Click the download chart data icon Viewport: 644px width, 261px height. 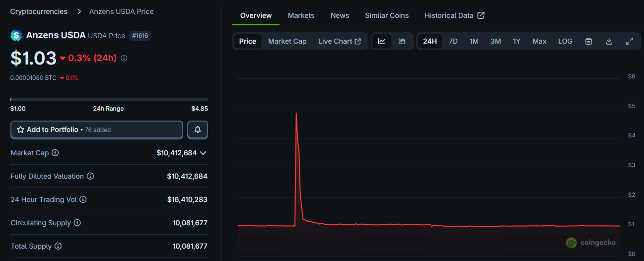point(609,41)
